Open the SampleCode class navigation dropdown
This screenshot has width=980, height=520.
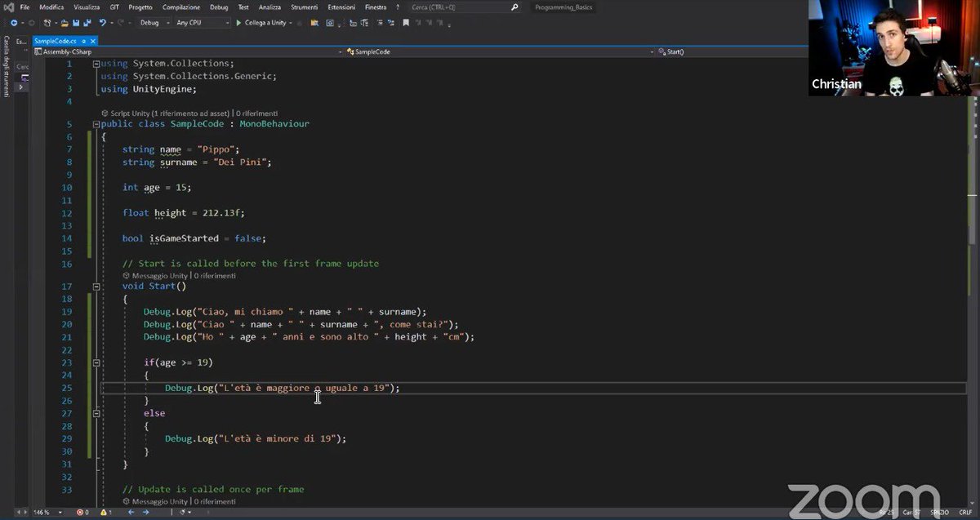click(x=501, y=51)
